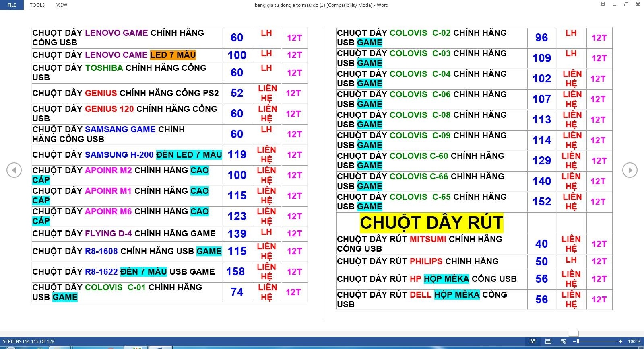Click price 139 in FLYING D-4 row
Viewport: 644px width, 349px height.
click(x=237, y=234)
